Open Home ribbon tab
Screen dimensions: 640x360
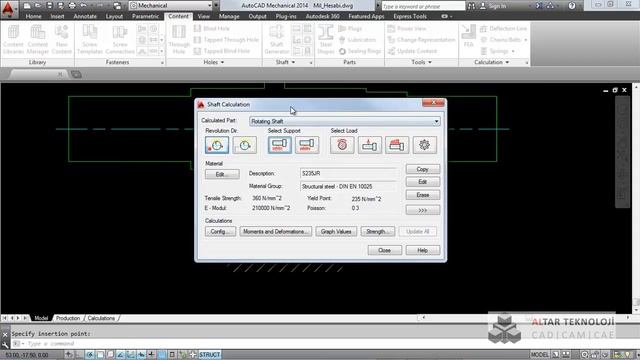(x=33, y=16)
